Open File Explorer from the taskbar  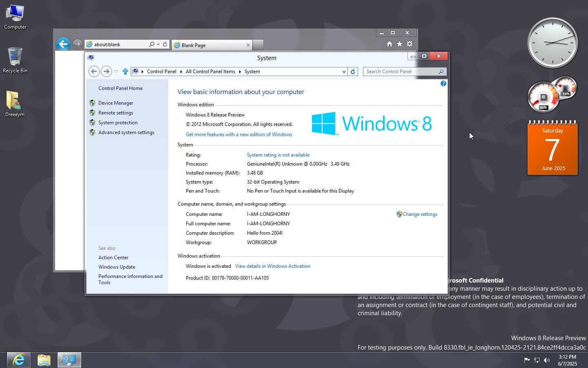[x=44, y=360]
